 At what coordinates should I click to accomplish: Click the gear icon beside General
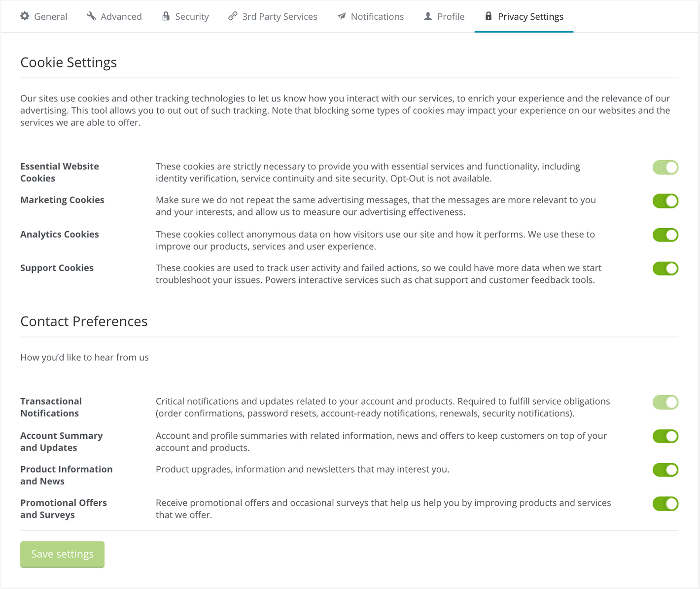pos(25,16)
